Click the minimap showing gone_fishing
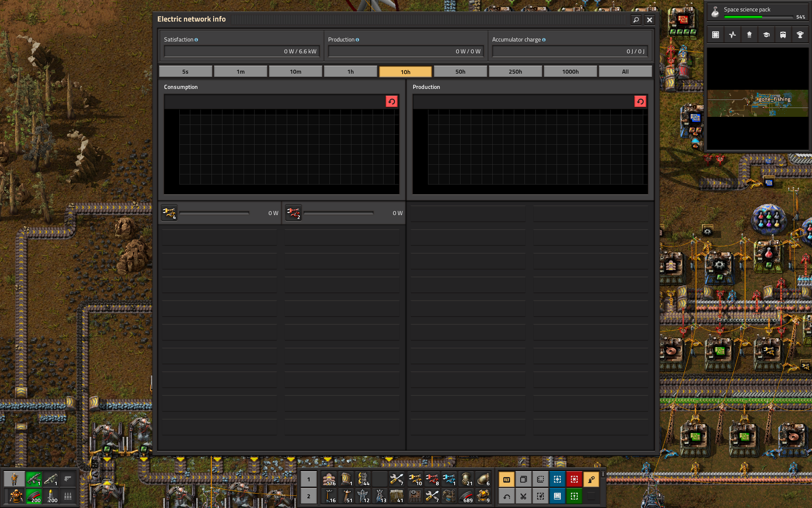The image size is (812, 508). click(x=757, y=99)
